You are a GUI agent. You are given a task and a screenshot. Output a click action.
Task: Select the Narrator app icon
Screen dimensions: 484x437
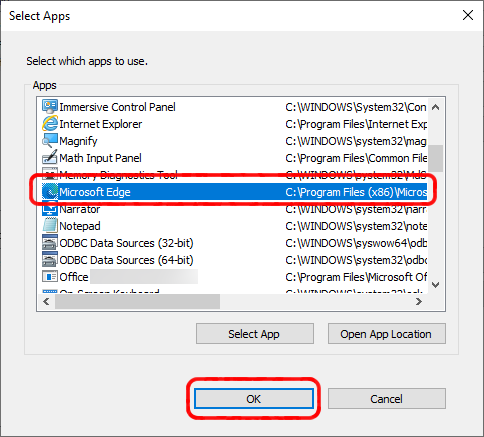[50, 209]
